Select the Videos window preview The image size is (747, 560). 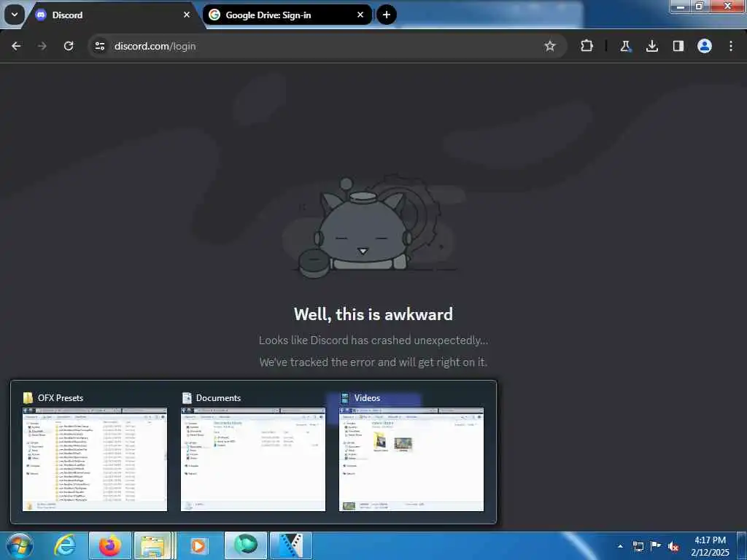pos(411,459)
